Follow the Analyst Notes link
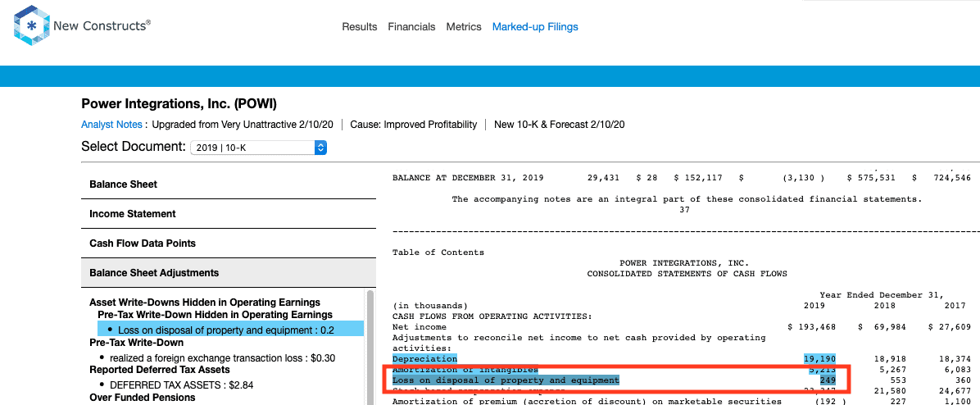Screen dimensions: 980x405 [112, 125]
